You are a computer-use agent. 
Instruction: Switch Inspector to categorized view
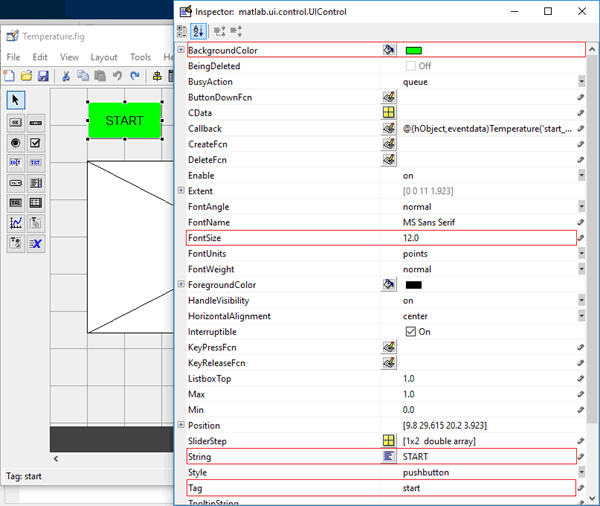182,31
